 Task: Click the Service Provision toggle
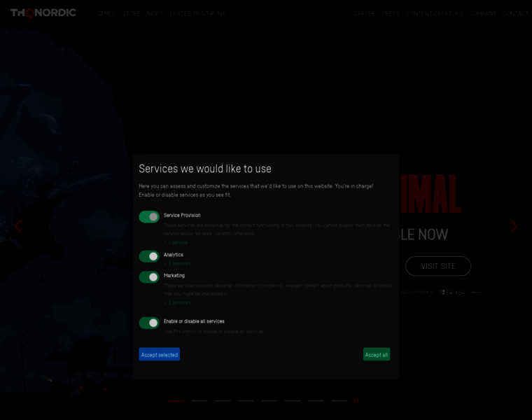coord(149,217)
